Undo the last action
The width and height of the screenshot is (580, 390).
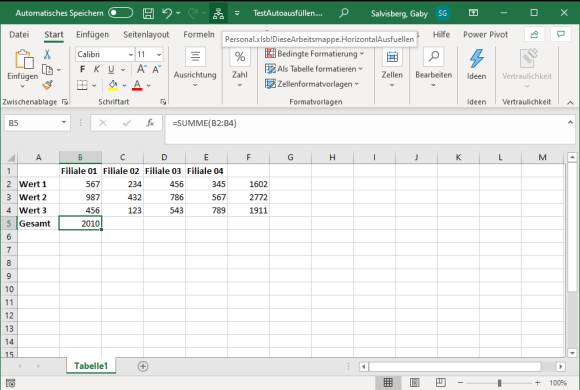[x=167, y=13]
